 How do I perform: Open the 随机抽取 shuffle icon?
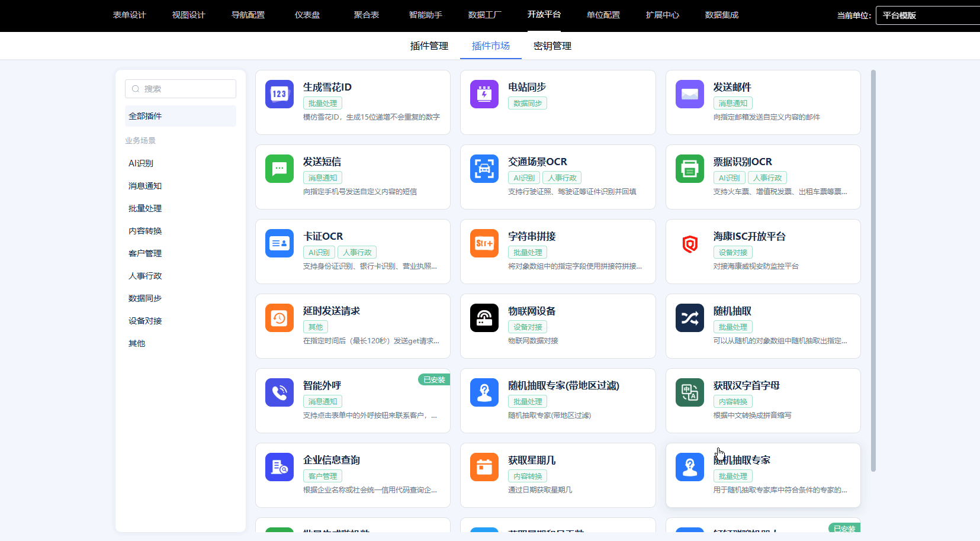pos(689,318)
